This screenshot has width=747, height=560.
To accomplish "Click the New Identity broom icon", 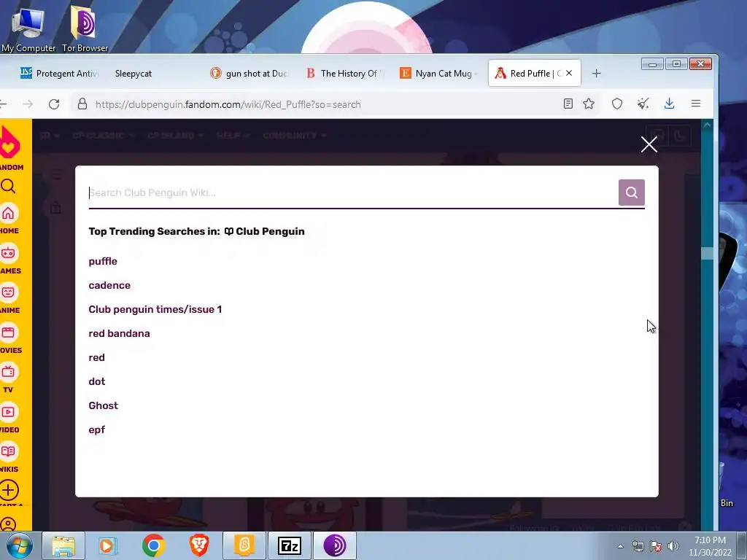I will click(x=643, y=104).
